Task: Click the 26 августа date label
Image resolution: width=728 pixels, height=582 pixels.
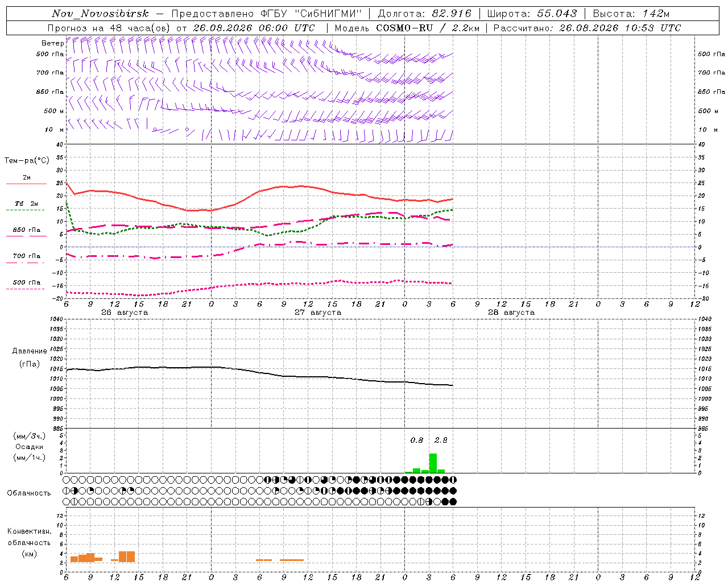Action: point(125,313)
